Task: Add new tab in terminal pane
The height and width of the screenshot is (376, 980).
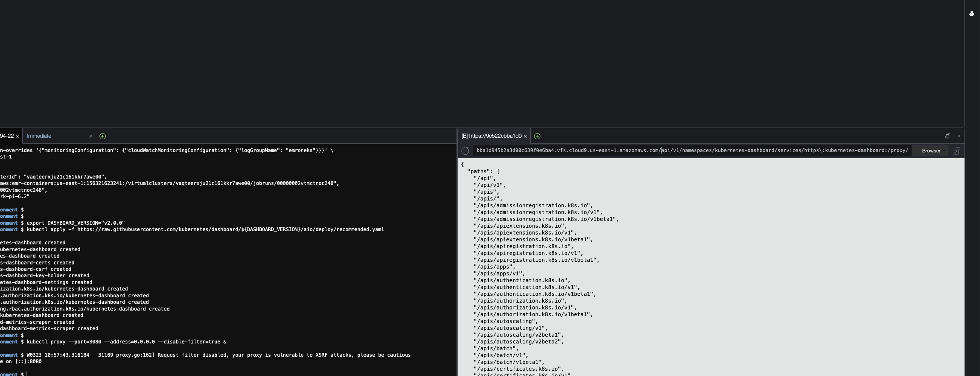Action: tap(103, 136)
